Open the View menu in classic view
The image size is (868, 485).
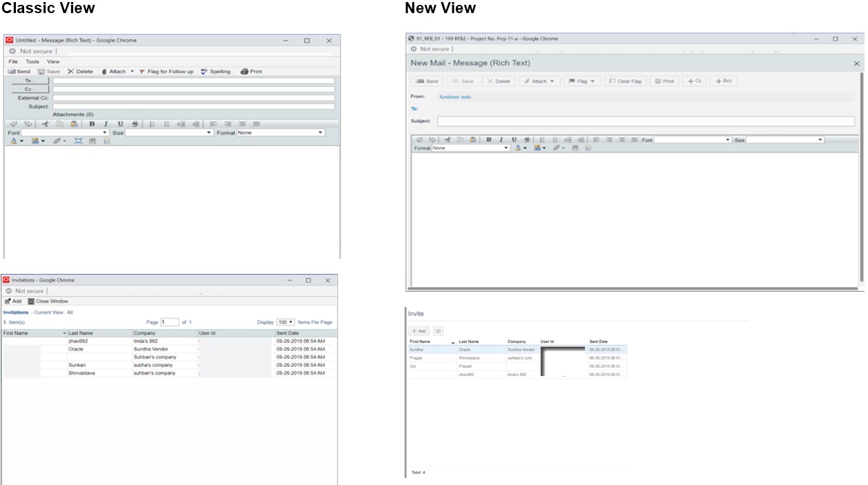point(53,61)
